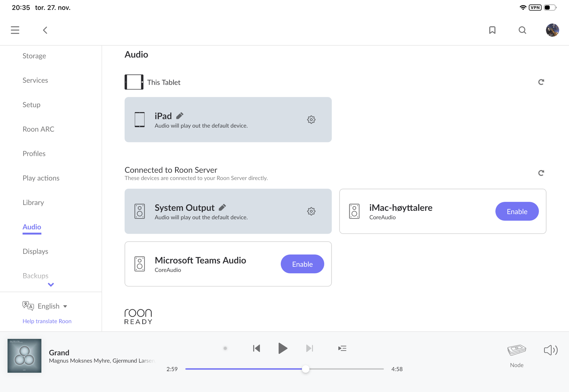The width and height of the screenshot is (569, 392).
Task: Open the hamburger navigation menu
Action: point(15,30)
